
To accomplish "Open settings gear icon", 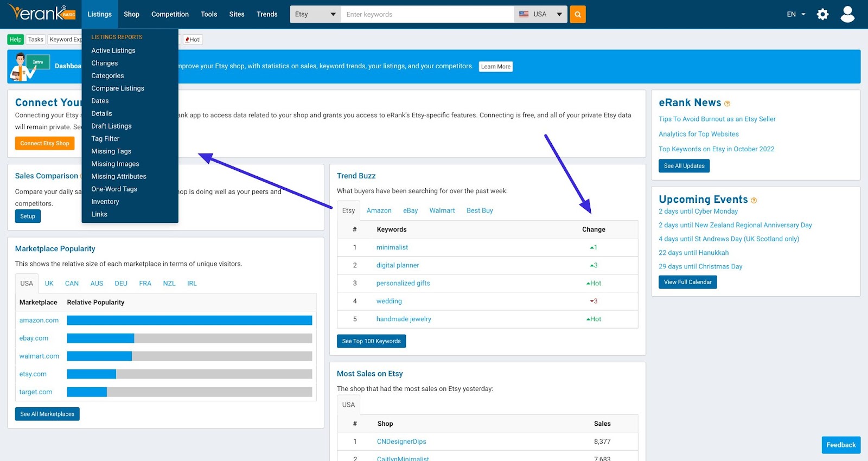I will point(822,14).
